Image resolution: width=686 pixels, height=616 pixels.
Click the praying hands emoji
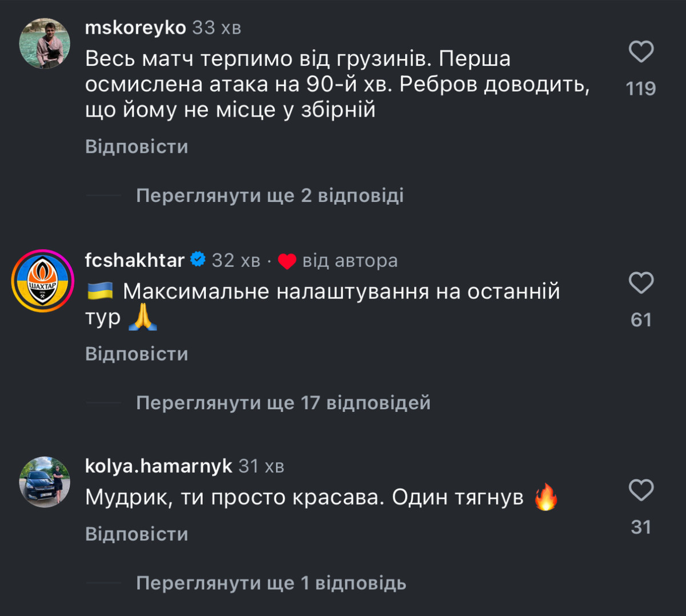pos(142,318)
